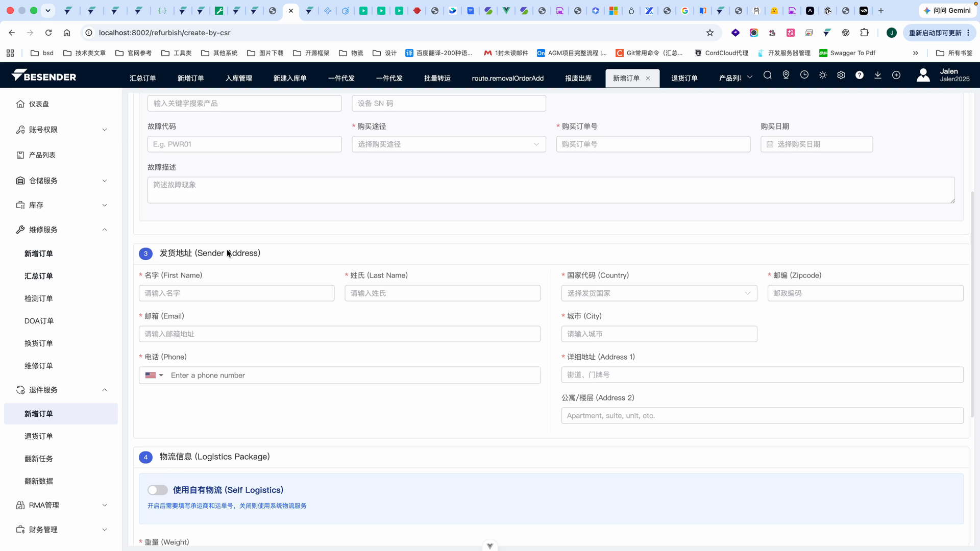The height and width of the screenshot is (551, 980).
Task: Click the 邮编 Zipcode field
Action: (x=865, y=293)
